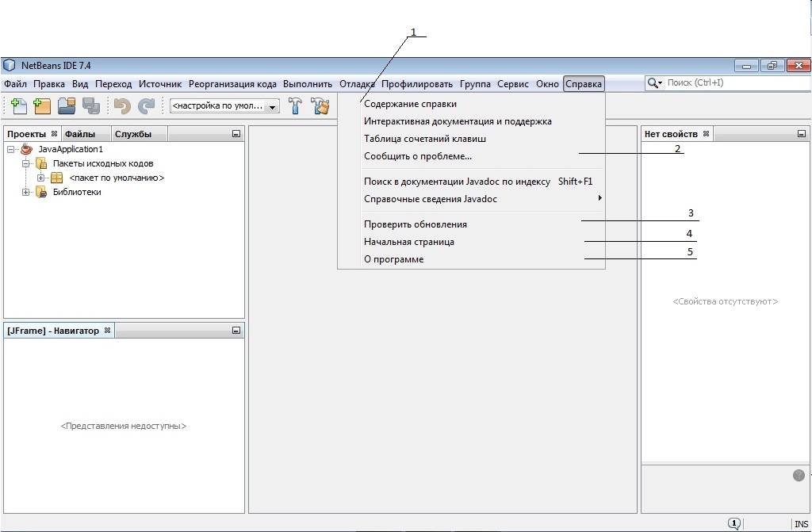Click the Open Project toolbar icon
The width and height of the screenshot is (812, 532).
[x=67, y=105]
